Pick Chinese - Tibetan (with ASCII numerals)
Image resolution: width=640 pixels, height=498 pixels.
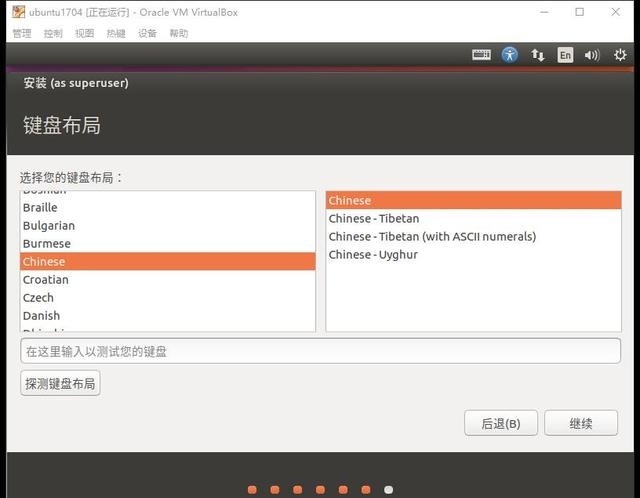[432, 237]
